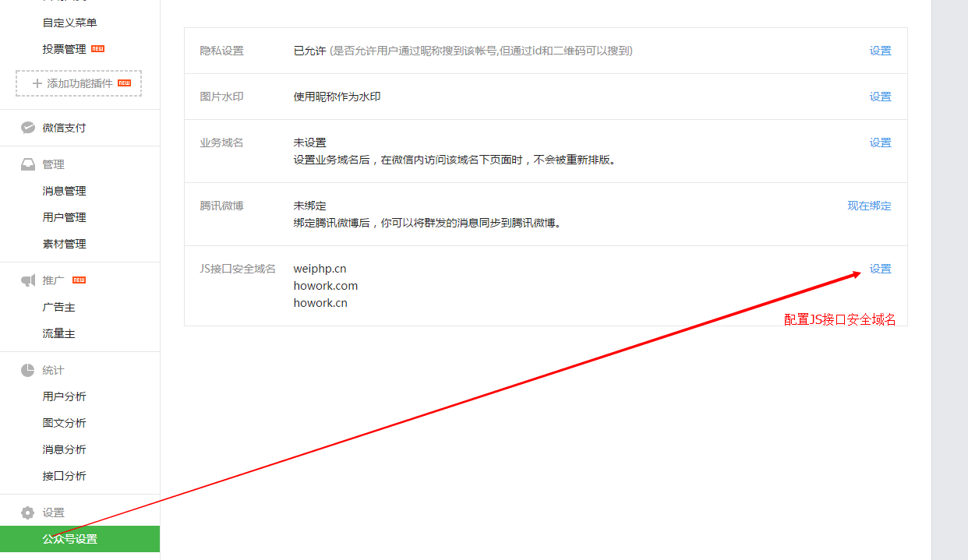The height and width of the screenshot is (560, 968).
Task: Open 投票管理 menu item
Action: pos(64,49)
